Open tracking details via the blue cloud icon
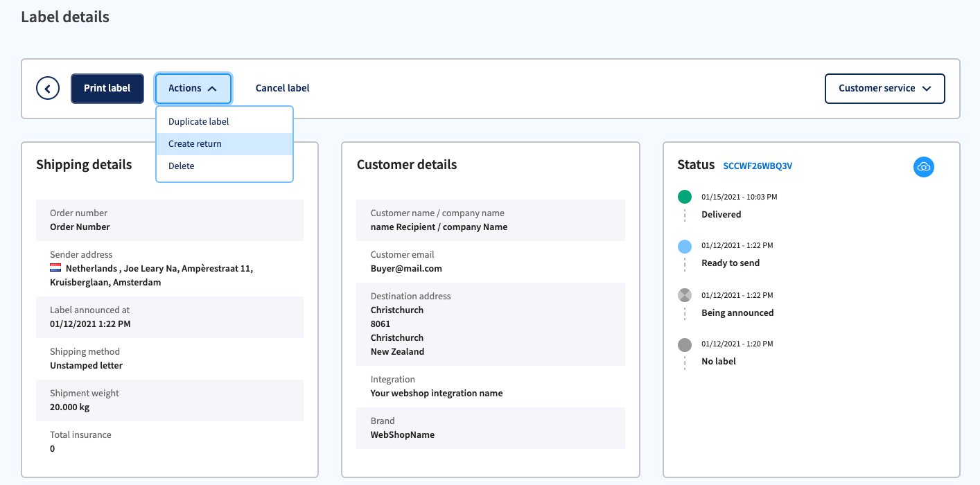The width and height of the screenshot is (980, 485). (x=924, y=166)
